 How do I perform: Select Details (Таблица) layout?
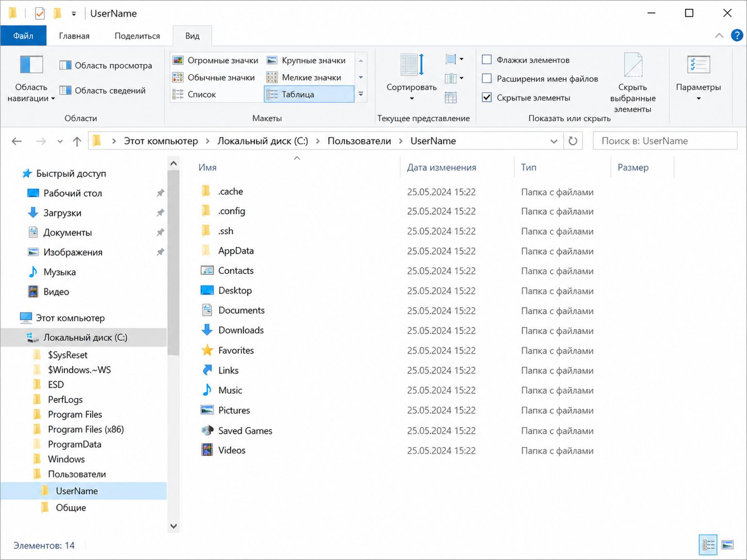(309, 94)
